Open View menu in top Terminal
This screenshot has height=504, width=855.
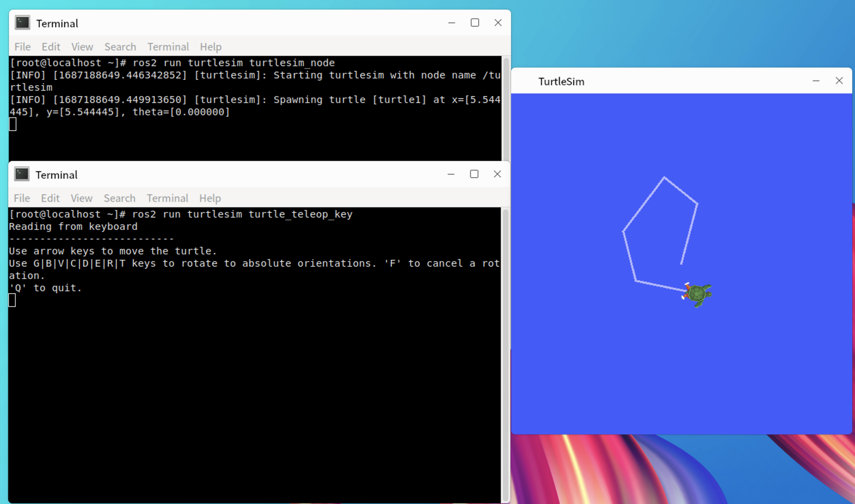(x=82, y=47)
